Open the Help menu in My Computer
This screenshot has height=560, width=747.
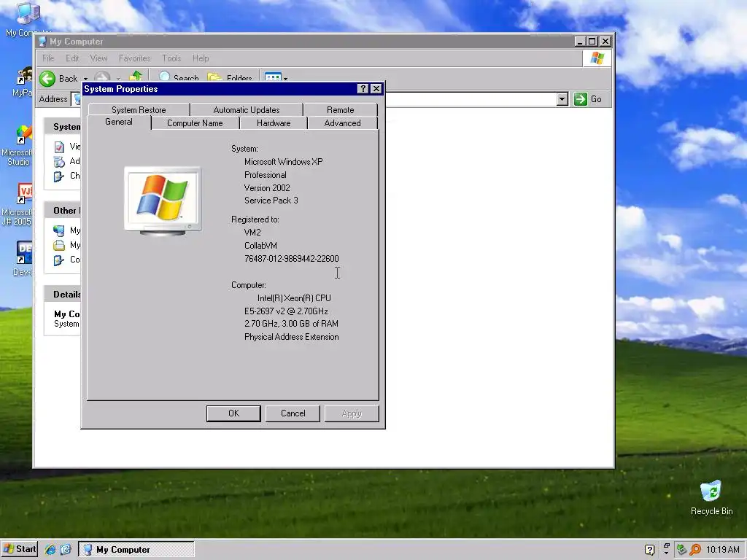click(201, 58)
